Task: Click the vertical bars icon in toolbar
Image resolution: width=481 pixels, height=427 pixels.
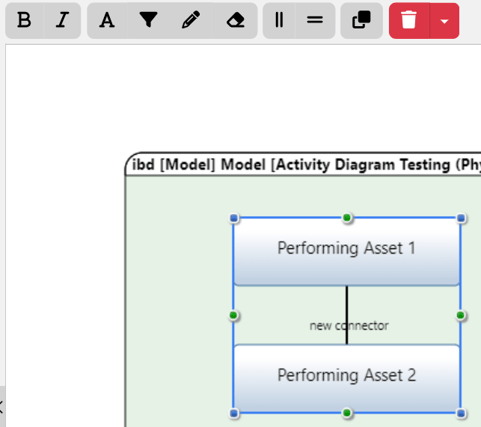Action: click(x=279, y=21)
